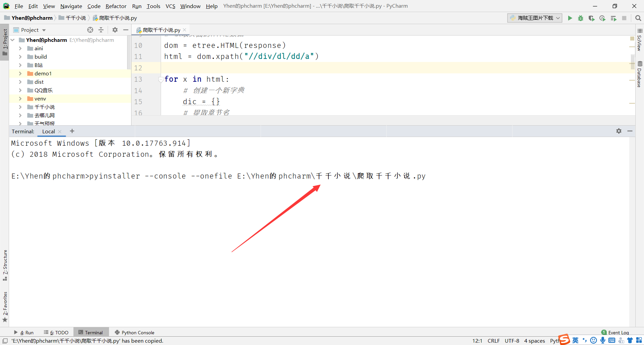
Task: Toggle the 2: Favorites side tab
Action: [5, 306]
